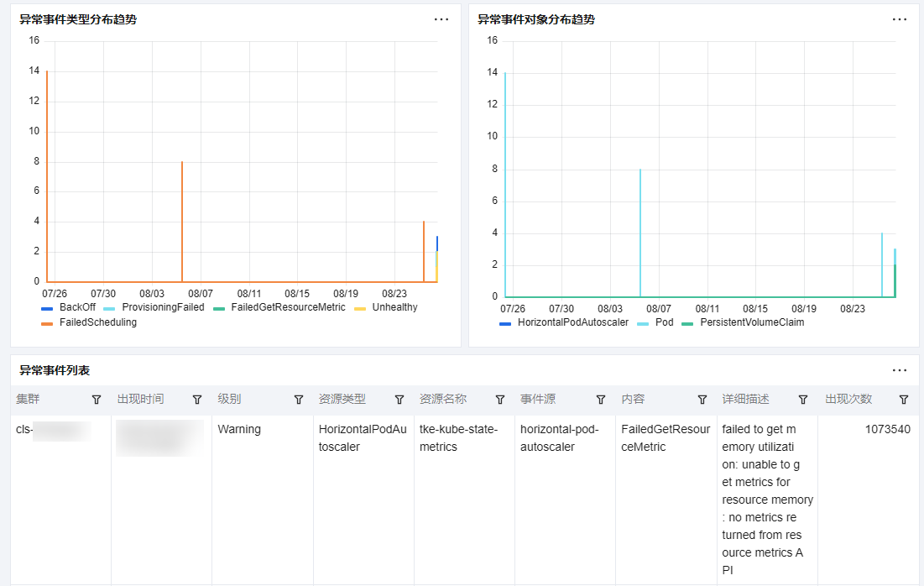Expand the 详细描述 column filter

point(803,400)
